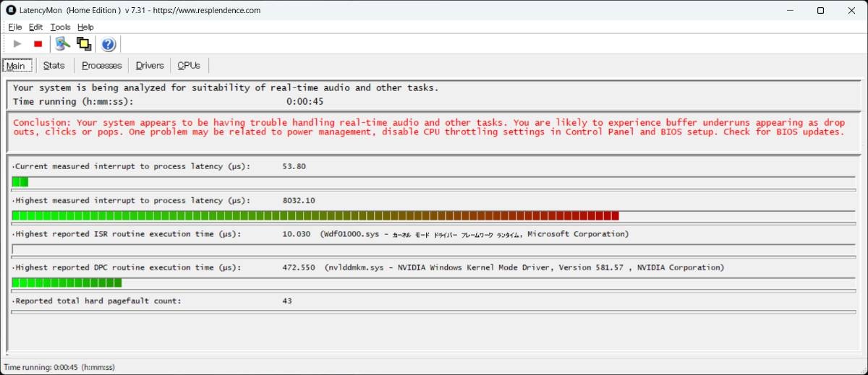The height and width of the screenshot is (375, 868).
Task: Open the Tools menu
Action: [x=60, y=27]
